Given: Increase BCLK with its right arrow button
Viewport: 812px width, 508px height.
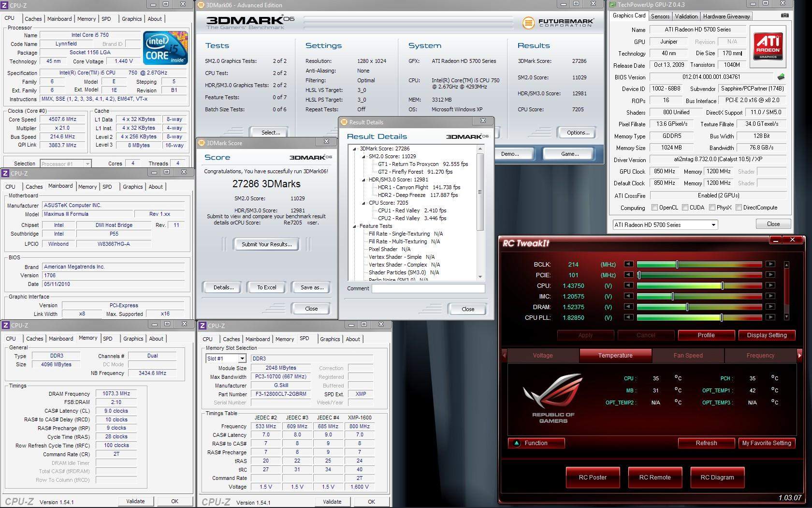Looking at the screenshot, I should [x=770, y=264].
